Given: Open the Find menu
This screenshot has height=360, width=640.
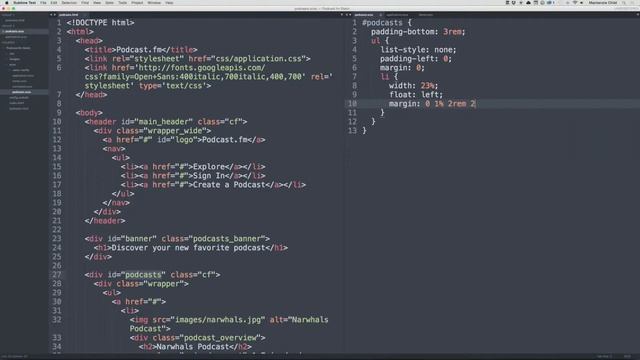Looking at the screenshot, I should coord(85,2).
